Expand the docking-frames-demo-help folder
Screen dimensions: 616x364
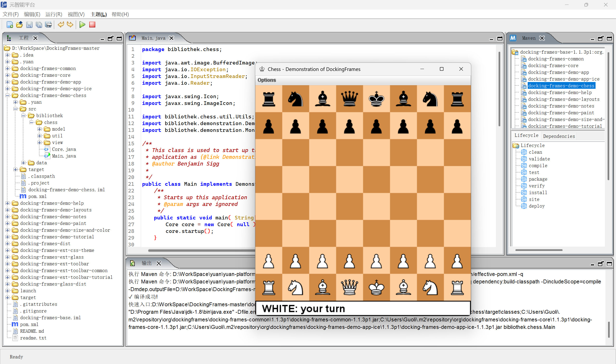click(x=7, y=203)
